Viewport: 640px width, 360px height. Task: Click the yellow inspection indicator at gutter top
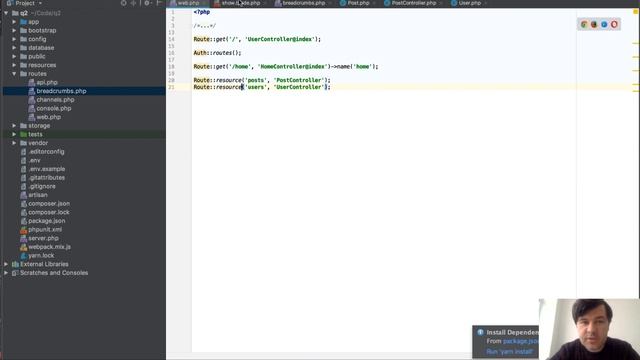click(x=636, y=12)
